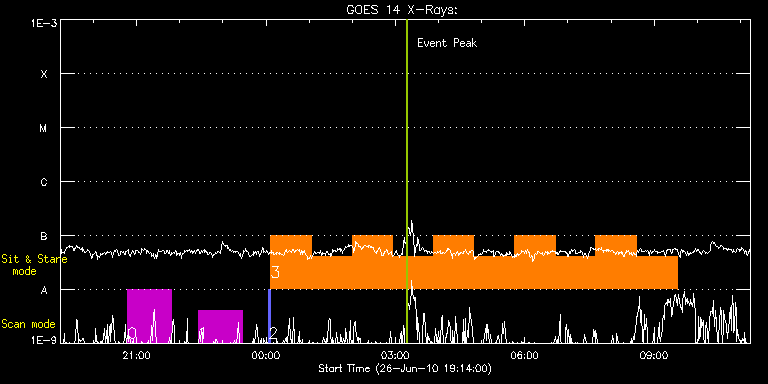Click the C flare class axis label
768x384 pixels.
(44, 182)
